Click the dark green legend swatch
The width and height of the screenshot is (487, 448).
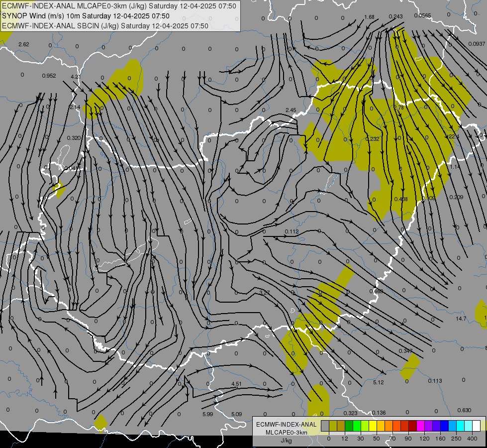[x=349, y=426]
